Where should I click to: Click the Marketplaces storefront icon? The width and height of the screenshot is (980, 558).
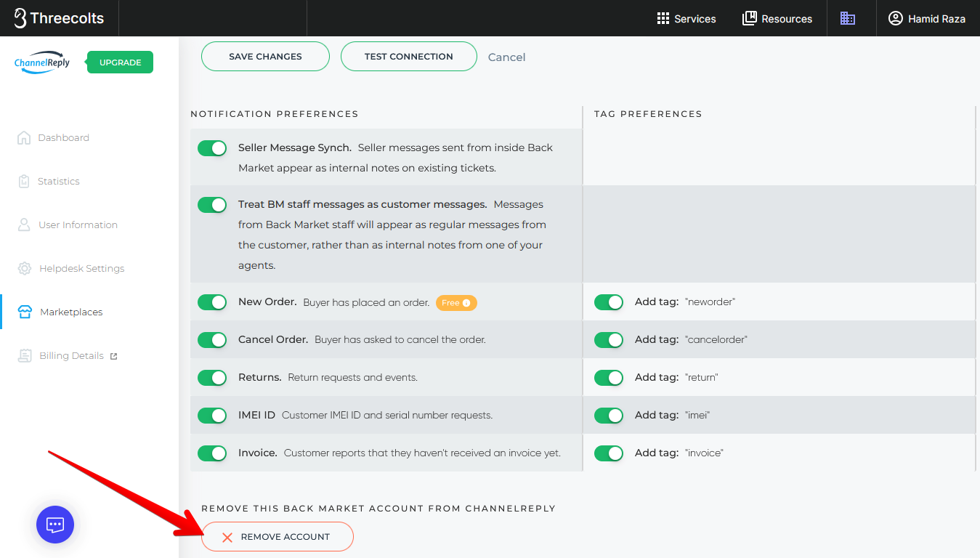coord(25,312)
